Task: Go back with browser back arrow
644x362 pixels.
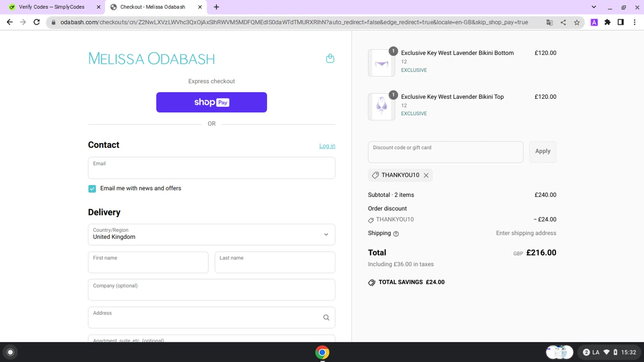Action: coord(9,22)
